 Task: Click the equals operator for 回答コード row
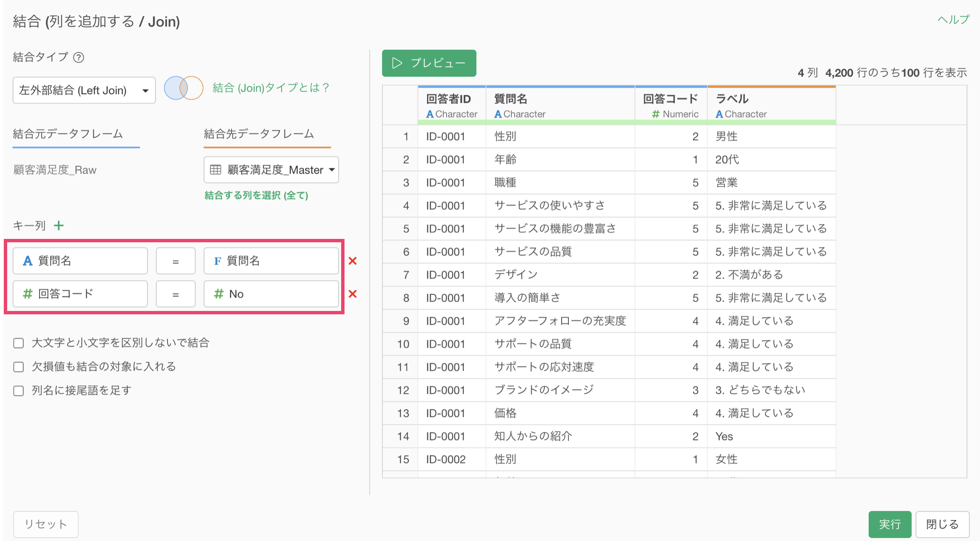(x=175, y=294)
